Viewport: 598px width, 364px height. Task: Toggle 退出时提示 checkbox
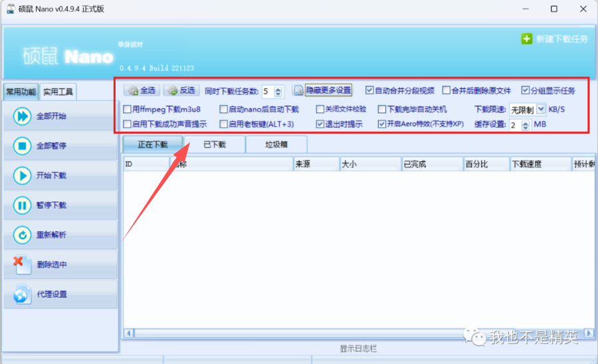[320, 124]
